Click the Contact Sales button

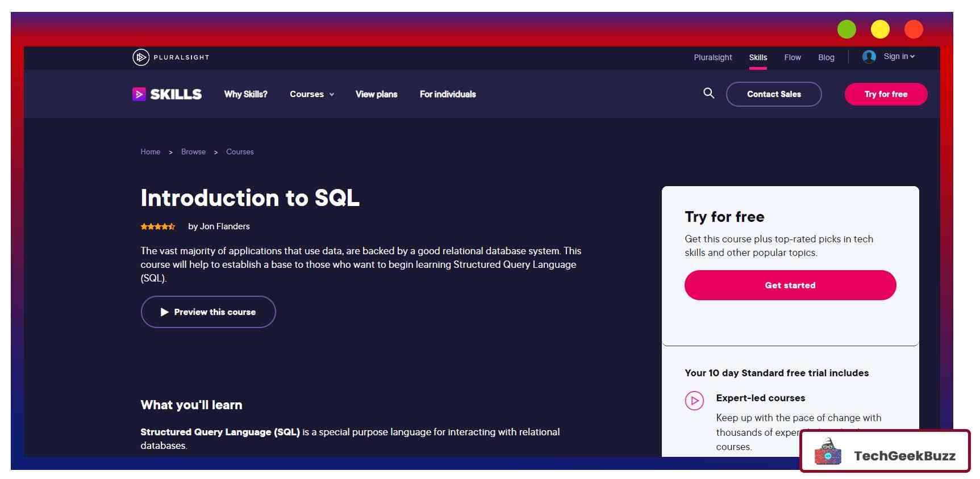(x=774, y=94)
